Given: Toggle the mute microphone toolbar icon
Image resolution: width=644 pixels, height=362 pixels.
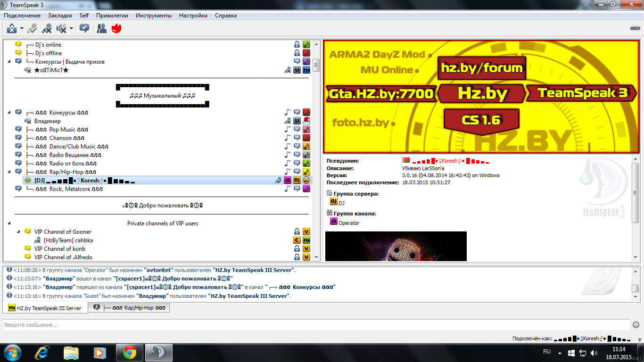Looking at the screenshot, I should [47, 29].
